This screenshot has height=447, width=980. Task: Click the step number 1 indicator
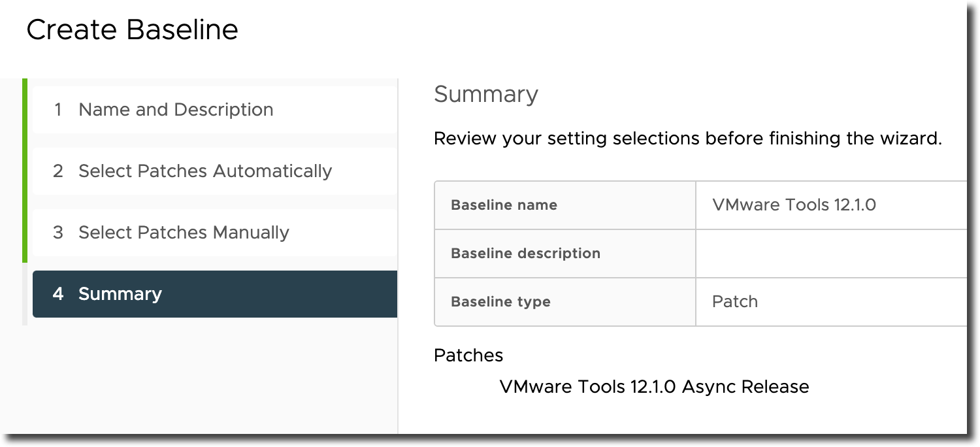click(x=58, y=110)
